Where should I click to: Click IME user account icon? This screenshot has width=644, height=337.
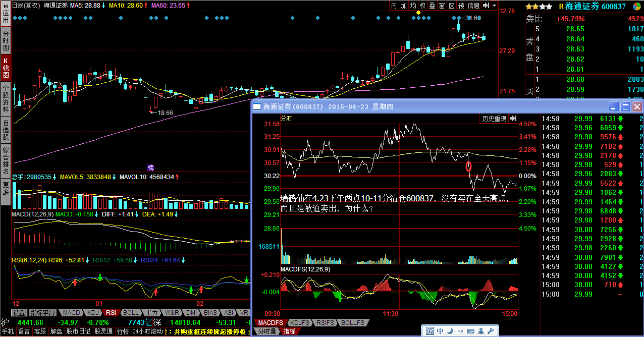point(481,331)
